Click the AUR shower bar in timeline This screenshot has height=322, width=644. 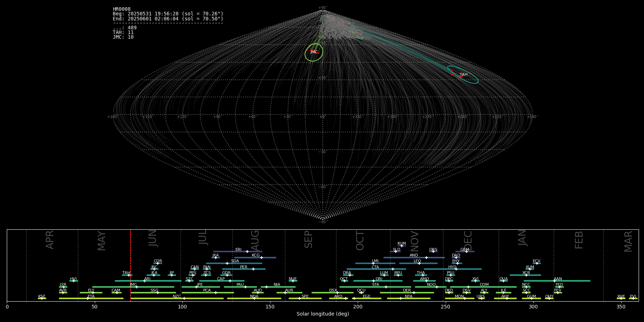(x=289, y=293)
